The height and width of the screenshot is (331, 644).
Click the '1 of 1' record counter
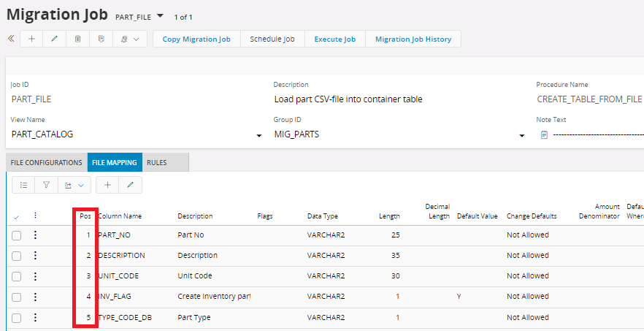pyautogui.click(x=183, y=17)
